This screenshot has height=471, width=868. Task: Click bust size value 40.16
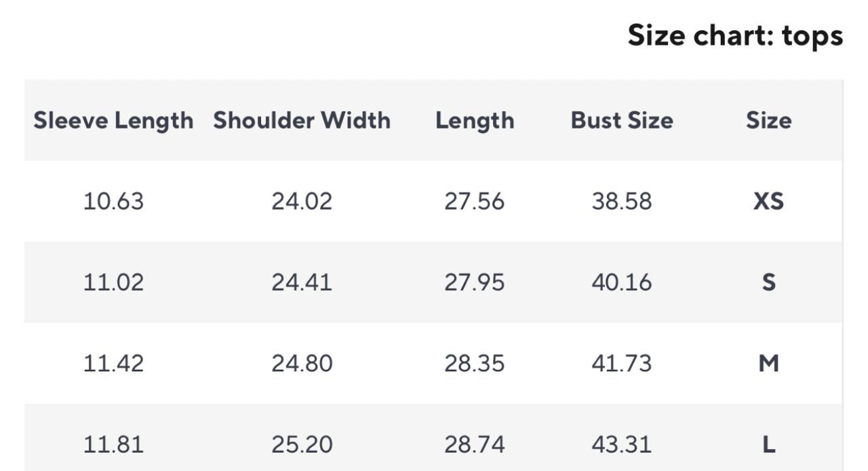tap(622, 282)
